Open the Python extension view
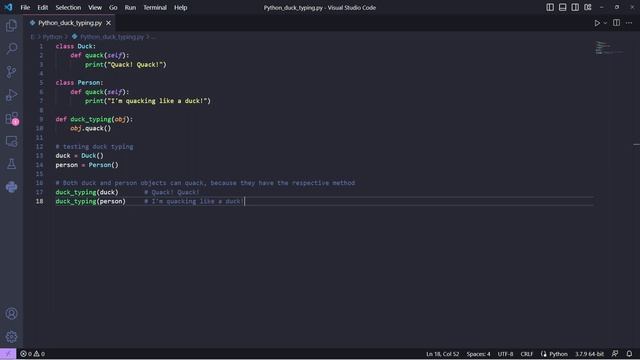Viewport: 640px width, 360px height. pos(11,187)
